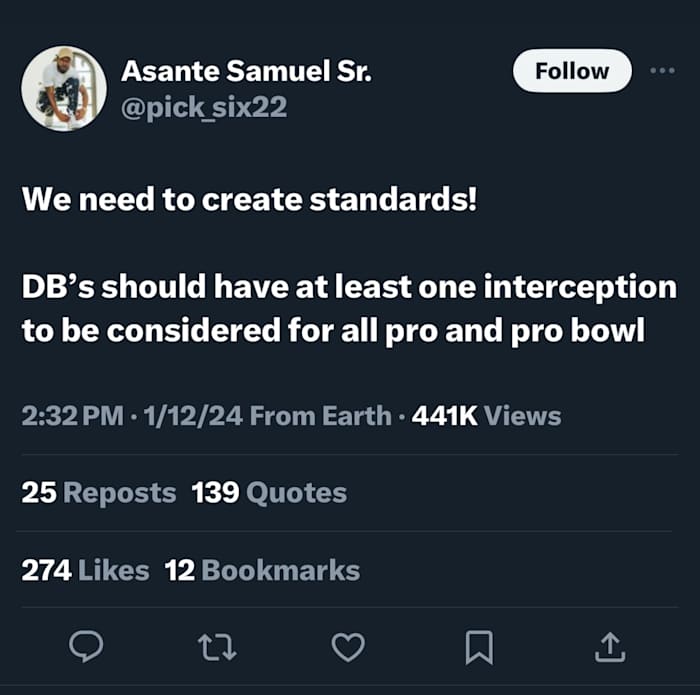Open the 139 Quotes list
700x695 pixels.
coord(269,493)
